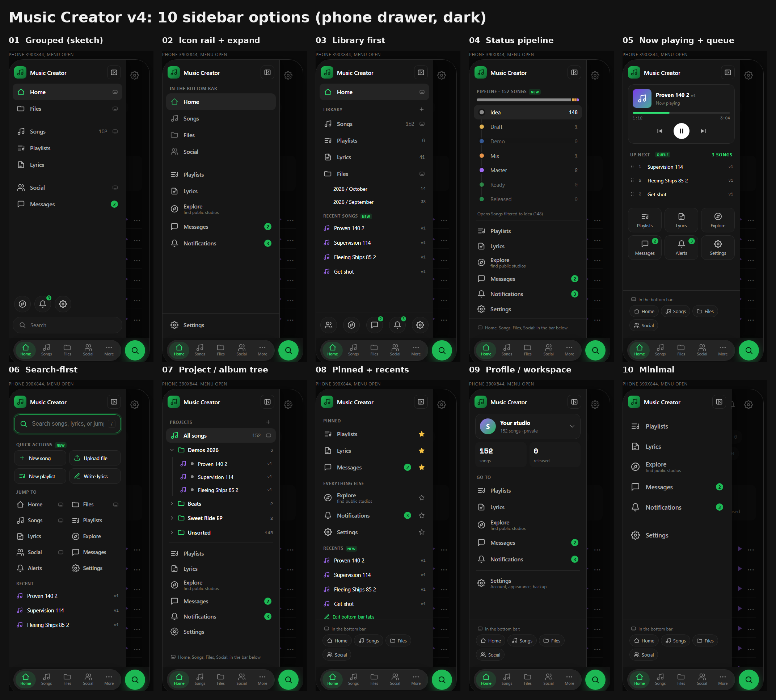
Task: Pin Notifications with its star in option 08
Action: [x=421, y=515]
